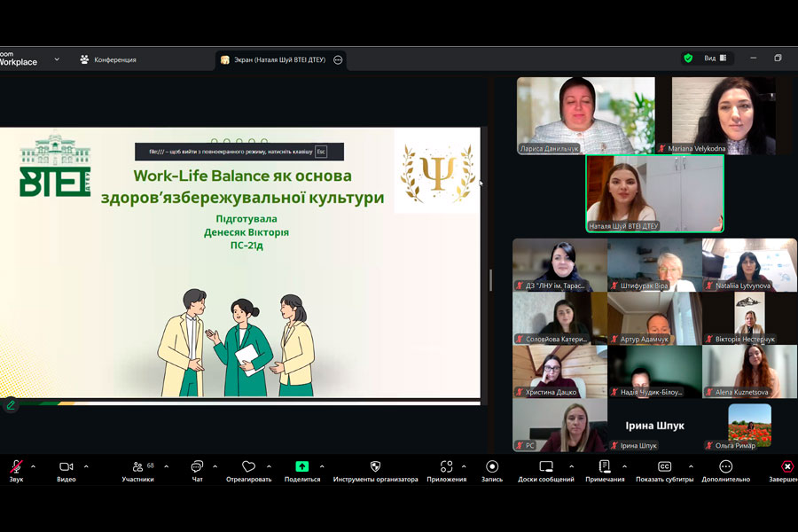Unmute the microphone with the Звук button
Image resolution: width=798 pixels, height=532 pixels.
[x=16, y=467]
